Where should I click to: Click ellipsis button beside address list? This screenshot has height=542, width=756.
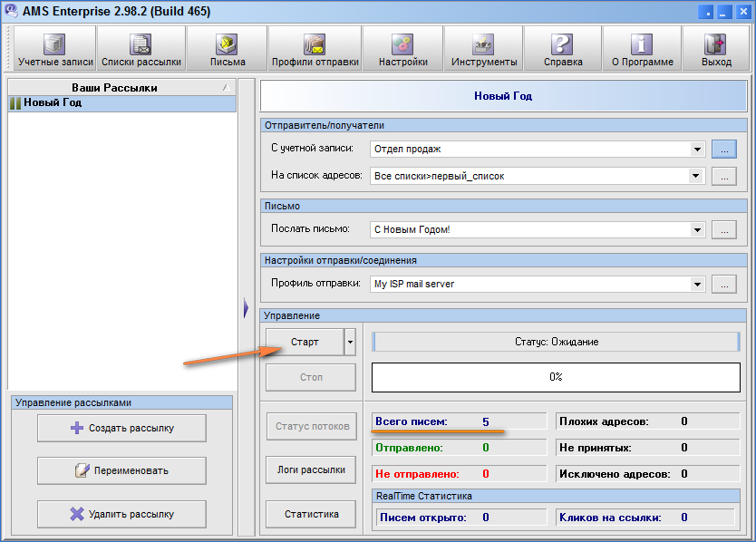pos(724,177)
